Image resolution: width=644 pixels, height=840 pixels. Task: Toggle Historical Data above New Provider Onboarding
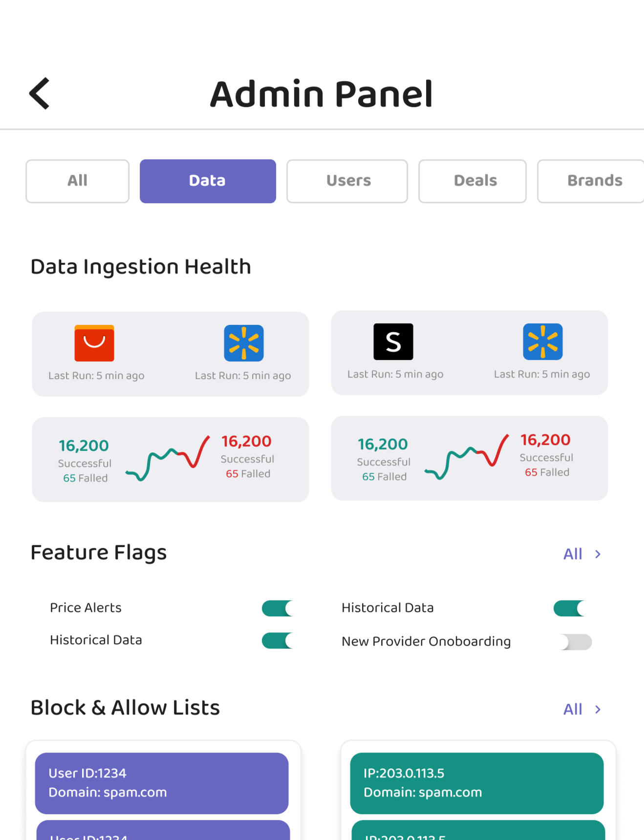point(569,609)
